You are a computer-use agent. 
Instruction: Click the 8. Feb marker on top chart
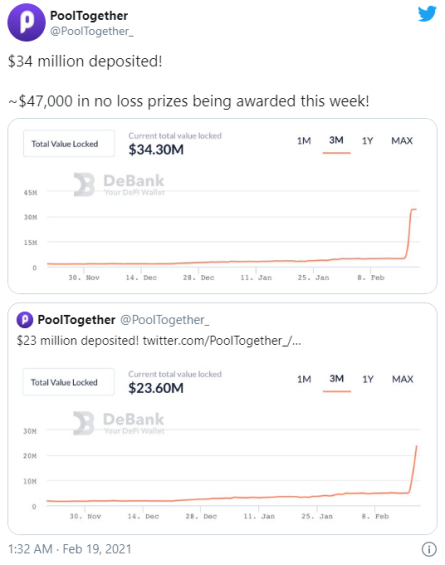(x=371, y=277)
